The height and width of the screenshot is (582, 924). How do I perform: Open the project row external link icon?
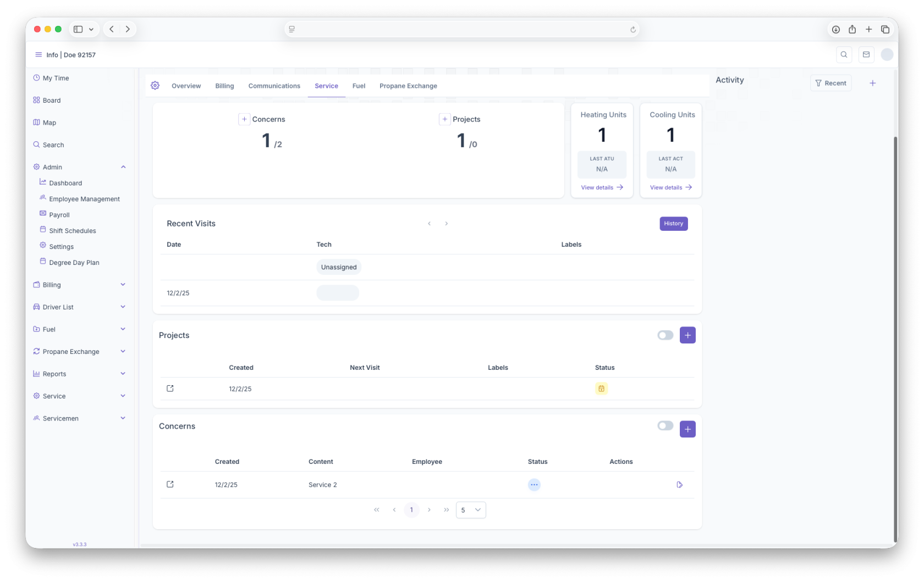[x=170, y=389]
